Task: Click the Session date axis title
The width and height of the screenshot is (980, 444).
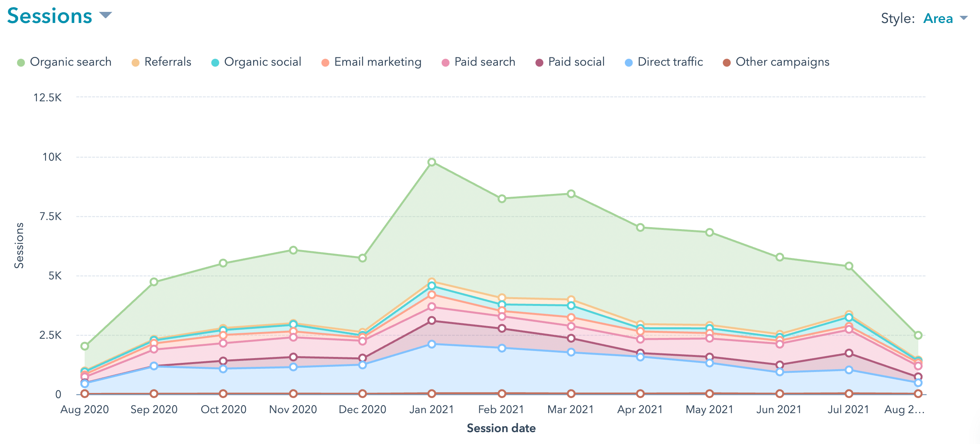Action: click(x=501, y=428)
